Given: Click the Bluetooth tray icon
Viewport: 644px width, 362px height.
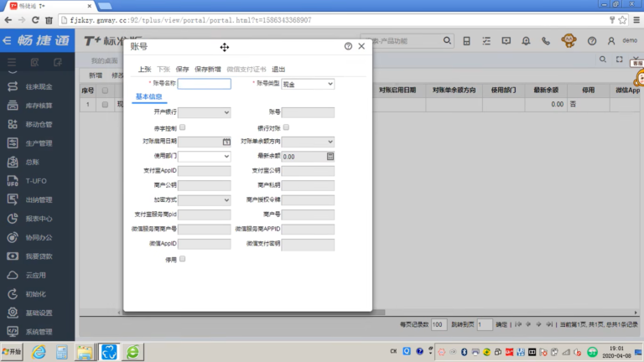Looking at the screenshot, I should coord(464,352).
